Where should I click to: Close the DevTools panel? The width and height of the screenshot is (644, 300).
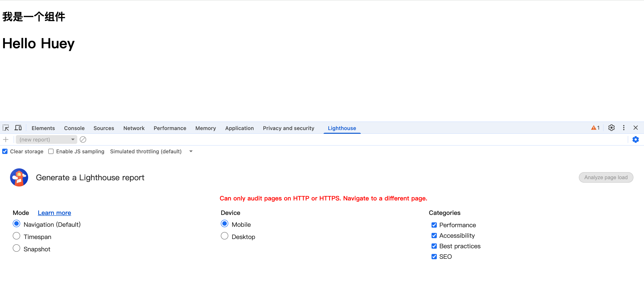click(635, 128)
